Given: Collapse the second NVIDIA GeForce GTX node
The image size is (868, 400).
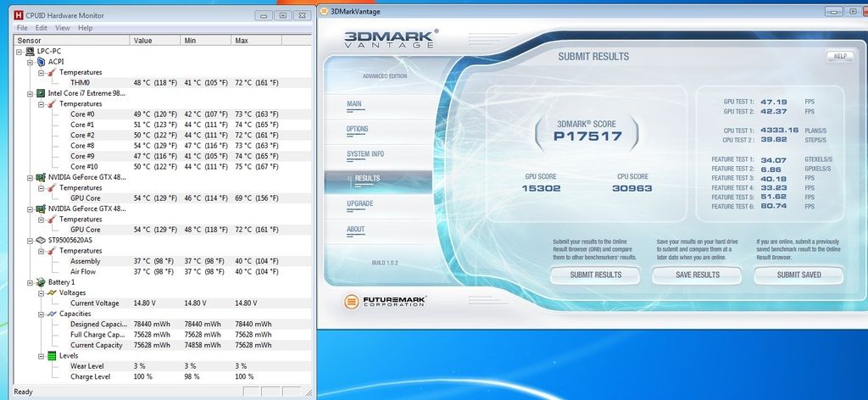Looking at the screenshot, I should click(x=31, y=209).
